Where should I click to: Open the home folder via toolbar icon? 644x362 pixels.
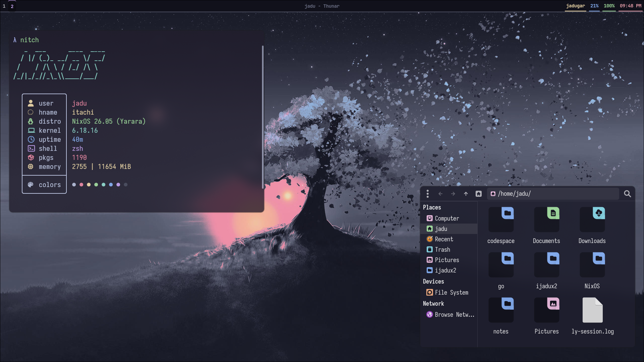tap(478, 194)
